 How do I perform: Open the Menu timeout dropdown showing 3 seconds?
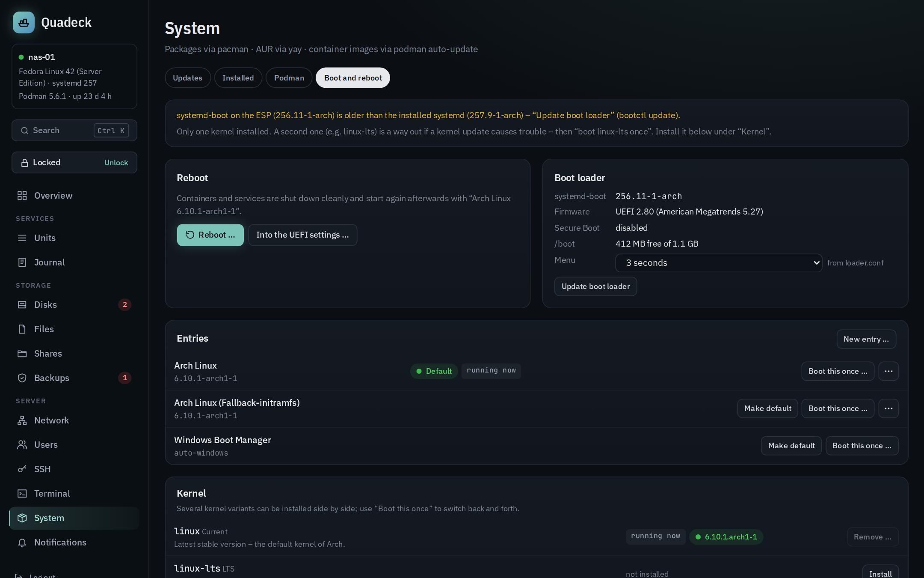click(719, 263)
